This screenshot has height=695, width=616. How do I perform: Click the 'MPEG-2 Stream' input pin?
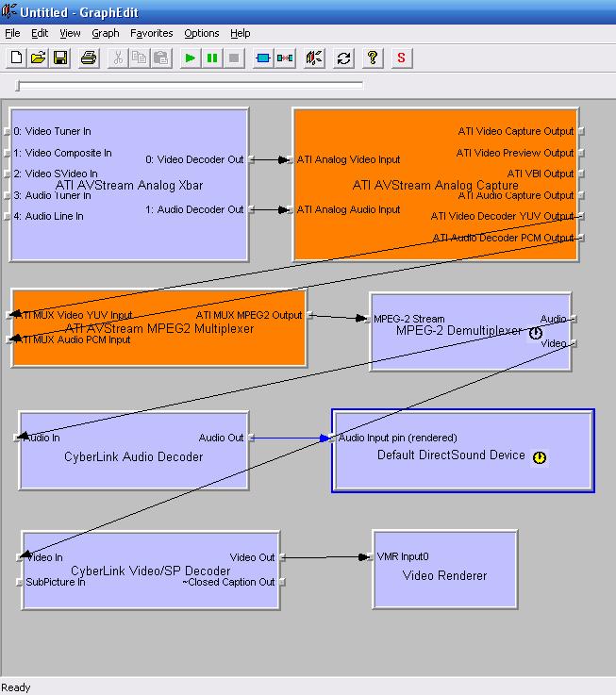408,319
